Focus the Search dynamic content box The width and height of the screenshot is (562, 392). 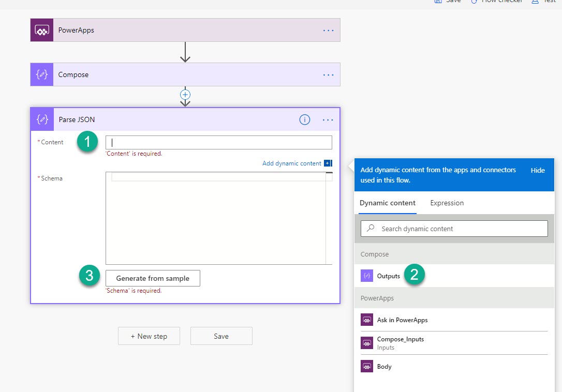point(454,229)
